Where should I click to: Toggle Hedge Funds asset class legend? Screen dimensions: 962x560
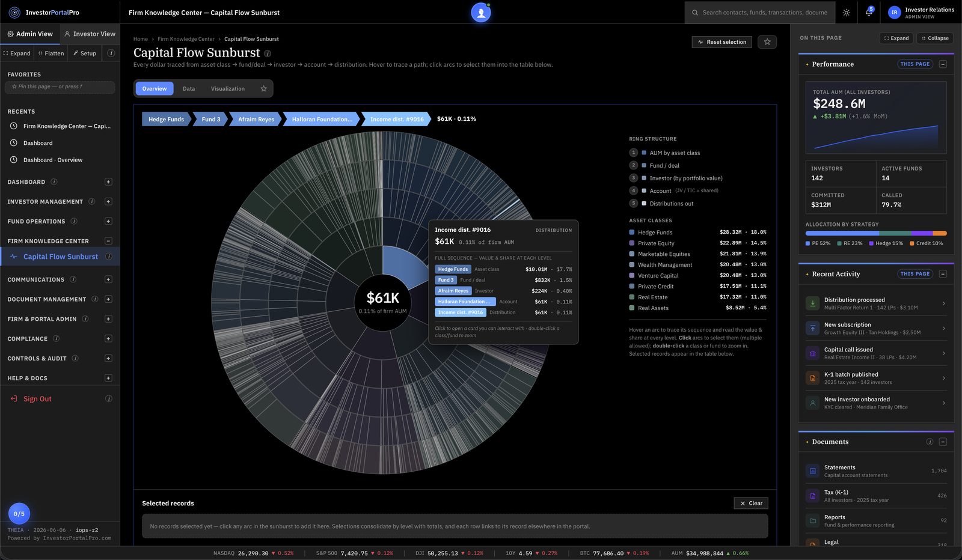(x=697, y=232)
